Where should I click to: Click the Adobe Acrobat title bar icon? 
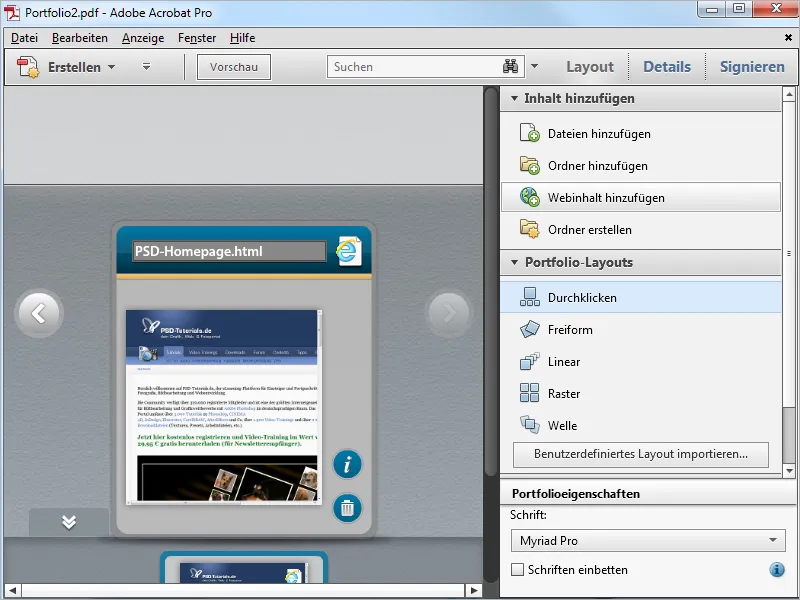[12, 12]
